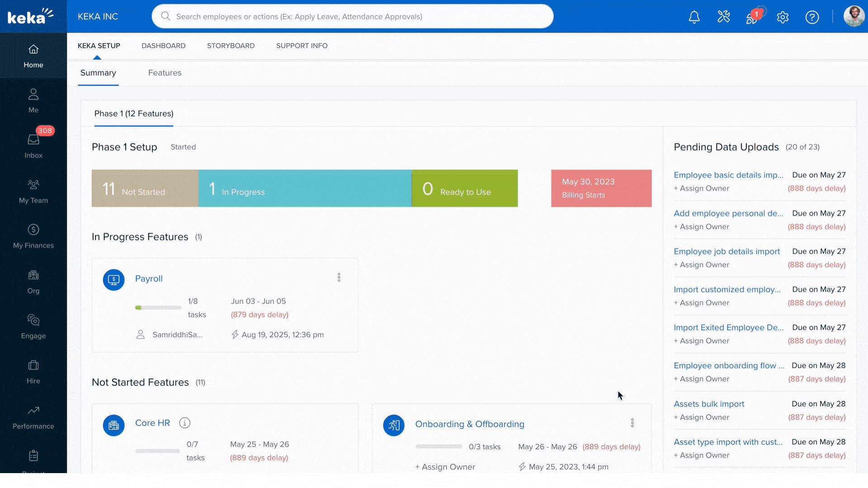
Task: Assign owner for Assets bulk import
Action: tap(701, 417)
